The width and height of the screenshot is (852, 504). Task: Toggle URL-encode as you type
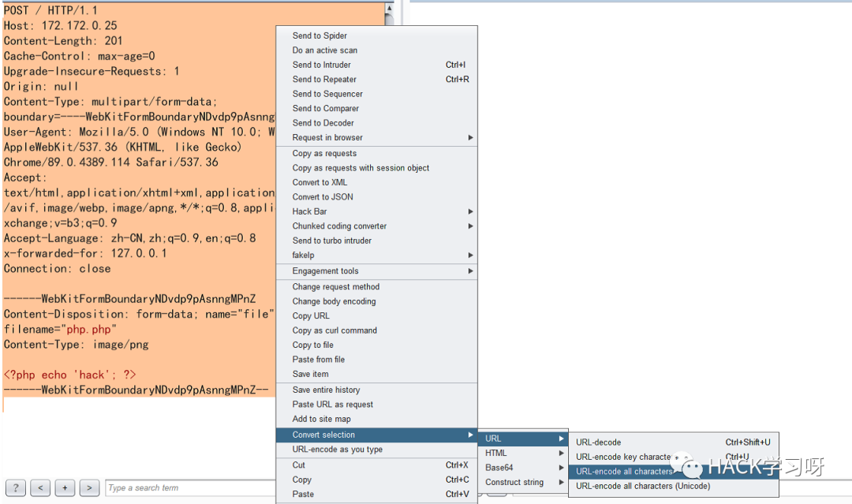pos(376,450)
